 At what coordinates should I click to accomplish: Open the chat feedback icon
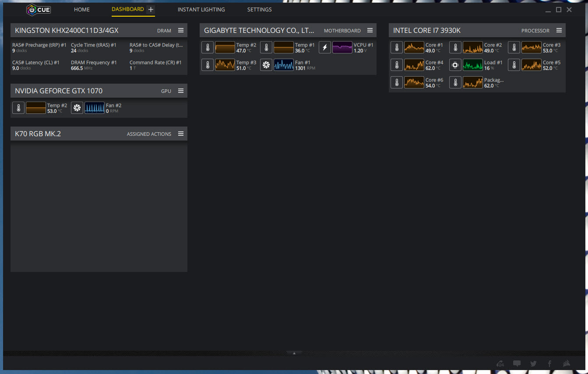tap(517, 363)
